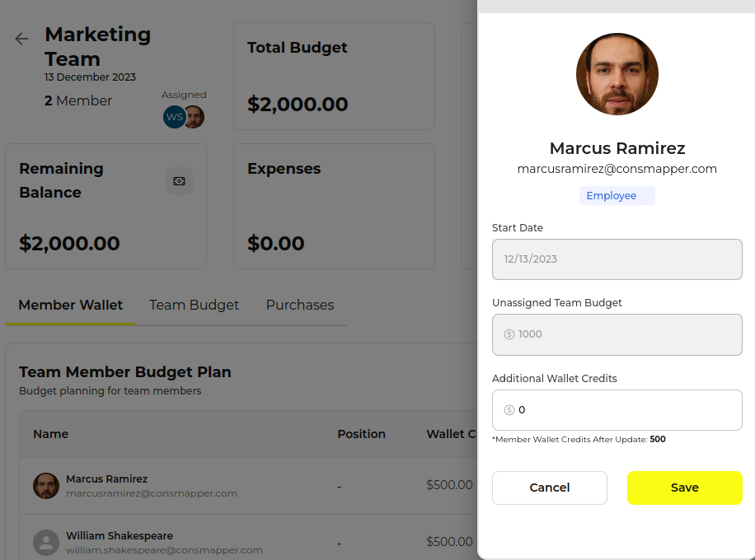This screenshot has height=560, width=755.
Task: Click the dollar icon in Additional Wallet Credits
Action: [509, 410]
